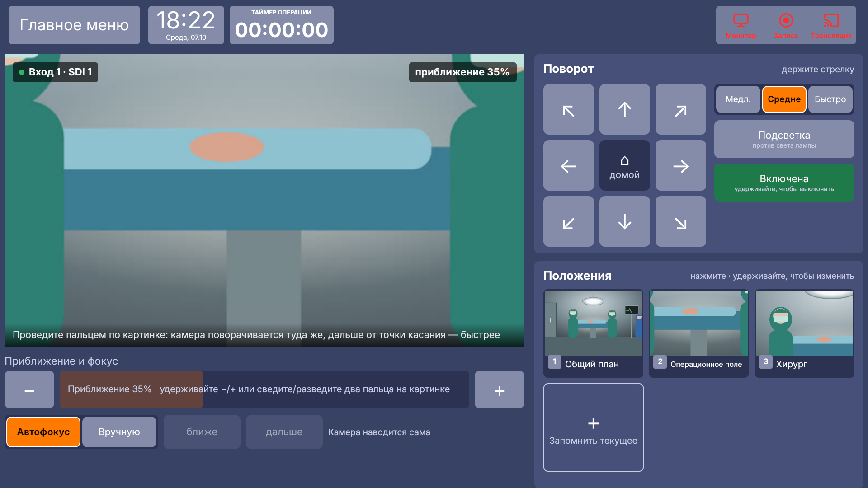The image size is (868, 488).
Task: Select the Медл. rotation speed
Action: click(x=738, y=99)
